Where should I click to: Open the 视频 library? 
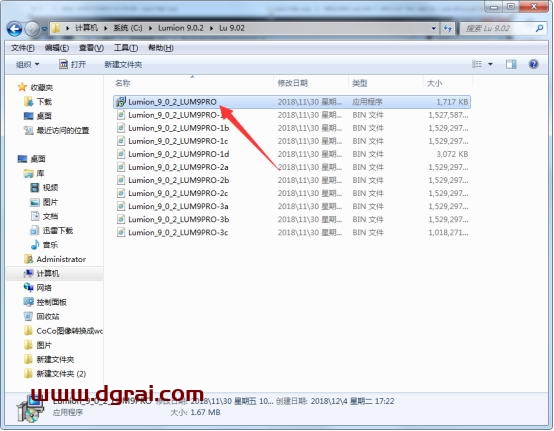click(50, 188)
